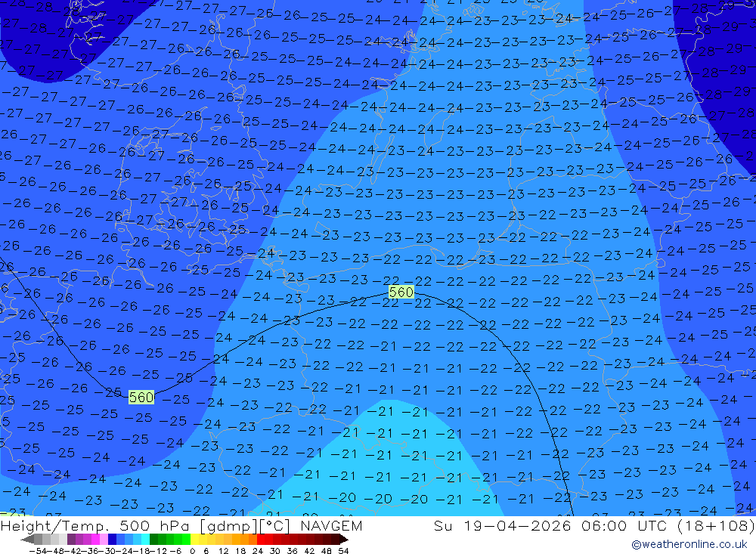
Task: Click the 560 contour label on the western trough line
Action: click(x=141, y=398)
